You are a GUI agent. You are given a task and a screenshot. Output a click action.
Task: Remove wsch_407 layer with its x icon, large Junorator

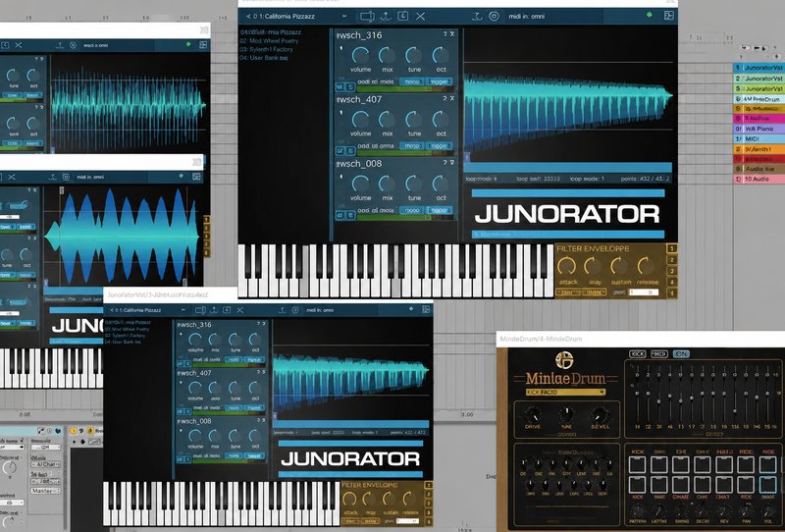[452, 98]
